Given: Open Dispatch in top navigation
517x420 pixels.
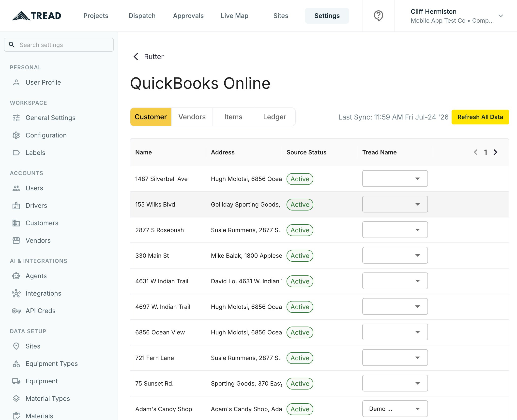Looking at the screenshot, I should (x=142, y=16).
